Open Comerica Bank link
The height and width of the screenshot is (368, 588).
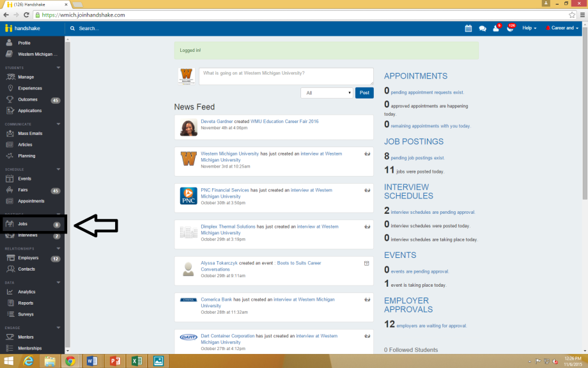pos(217,300)
